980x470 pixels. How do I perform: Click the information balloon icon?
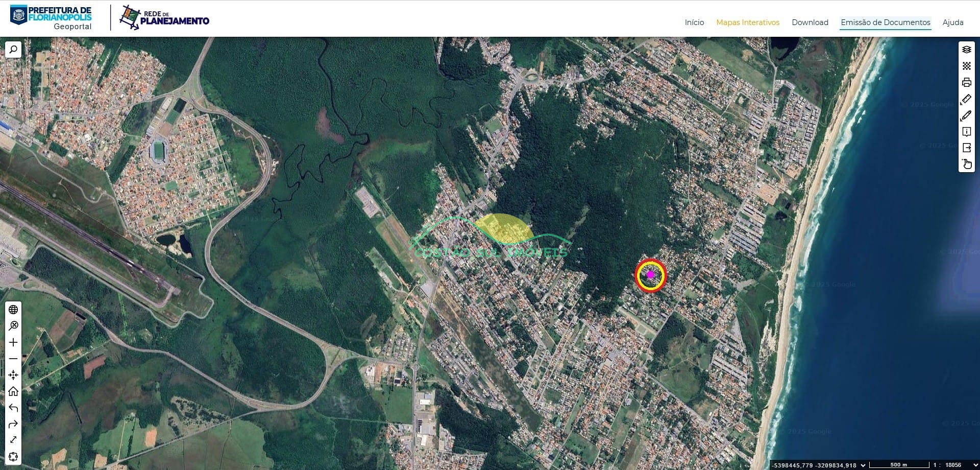click(x=966, y=132)
